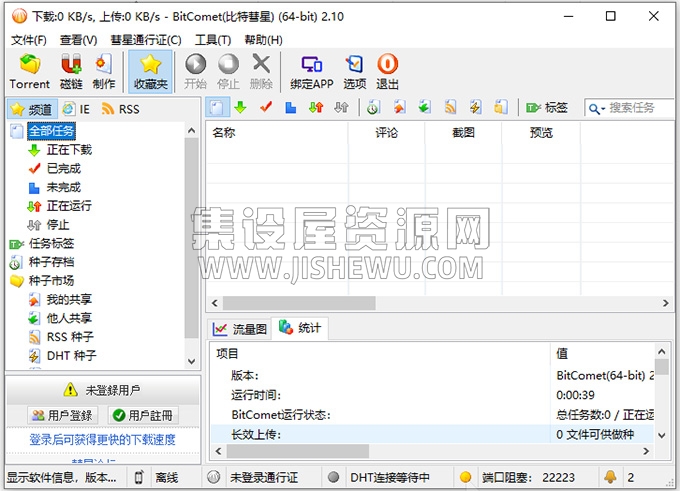Screen dimensions: 680x491
Task: Open the 选项 options dialog
Action: click(355, 72)
